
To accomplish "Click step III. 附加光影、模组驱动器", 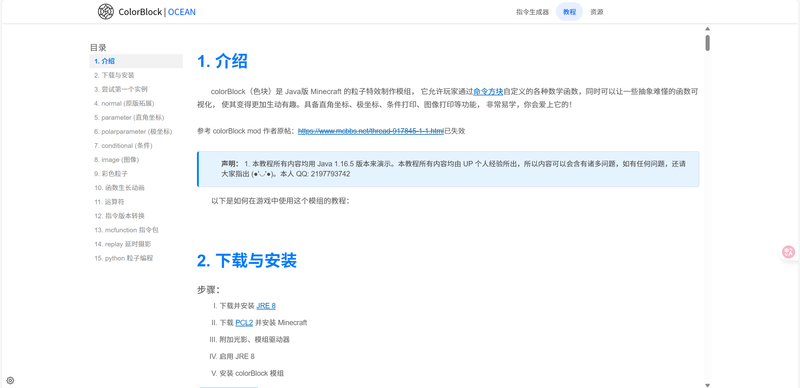I will pos(249,340).
